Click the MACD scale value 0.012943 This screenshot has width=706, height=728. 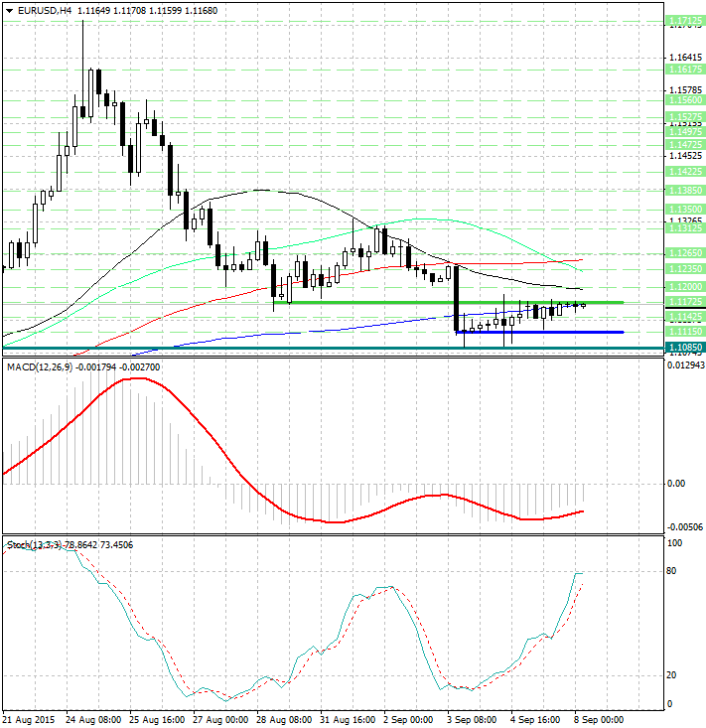[685, 365]
